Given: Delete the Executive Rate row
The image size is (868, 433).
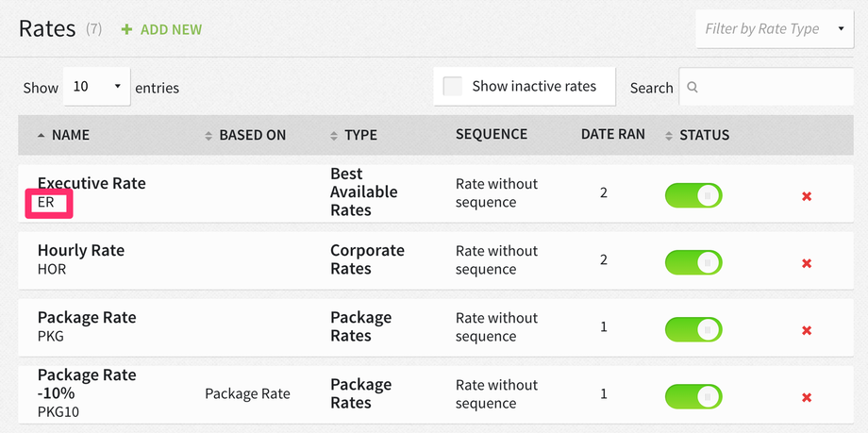Looking at the screenshot, I should 807,196.
